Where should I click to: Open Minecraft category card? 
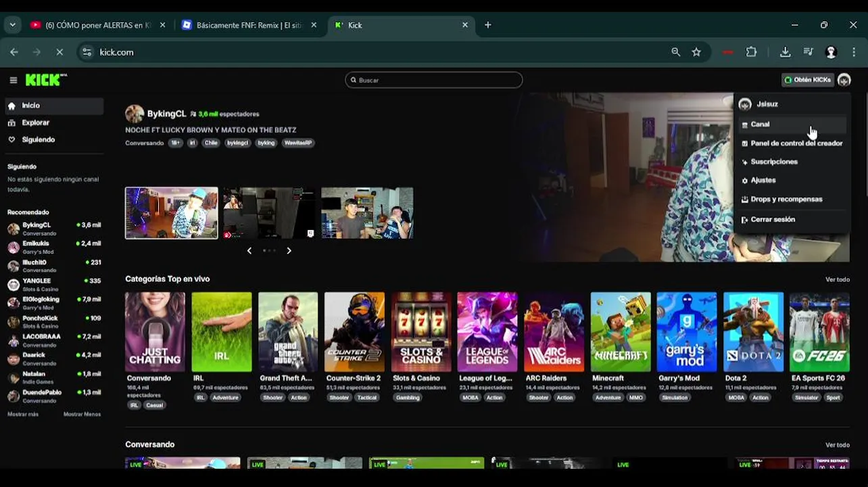tap(621, 332)
